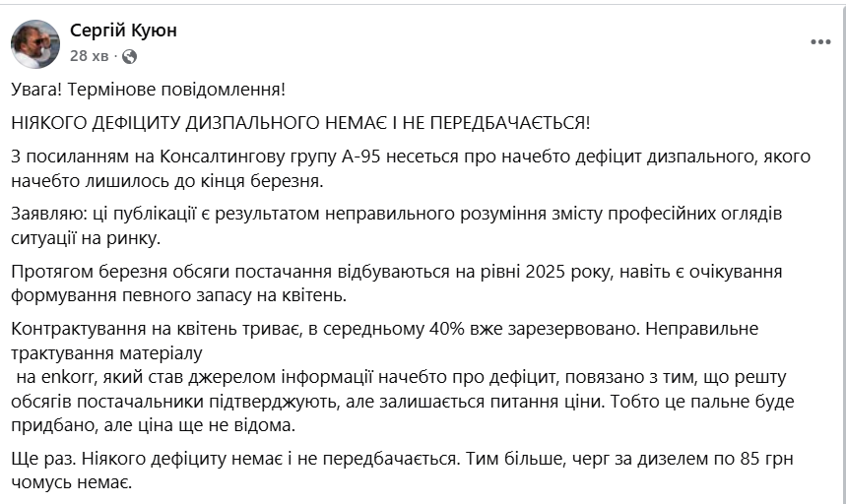Image resolution: width=846 pixels, height=504 pixels.
Task: Click the globe public audience icon
Action: [x=129, y=56]
